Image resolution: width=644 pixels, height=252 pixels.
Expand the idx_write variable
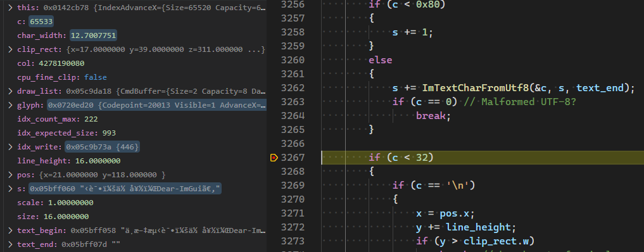pyautogui.click(x=10, y=147)
